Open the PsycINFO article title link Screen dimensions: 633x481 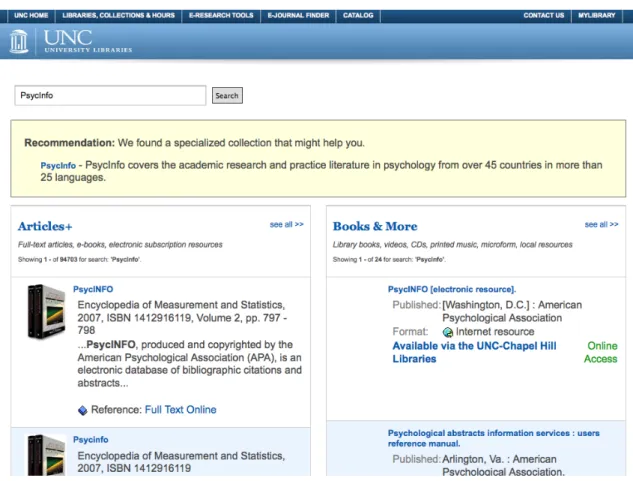pyautogui.click(x=93, y=289)
